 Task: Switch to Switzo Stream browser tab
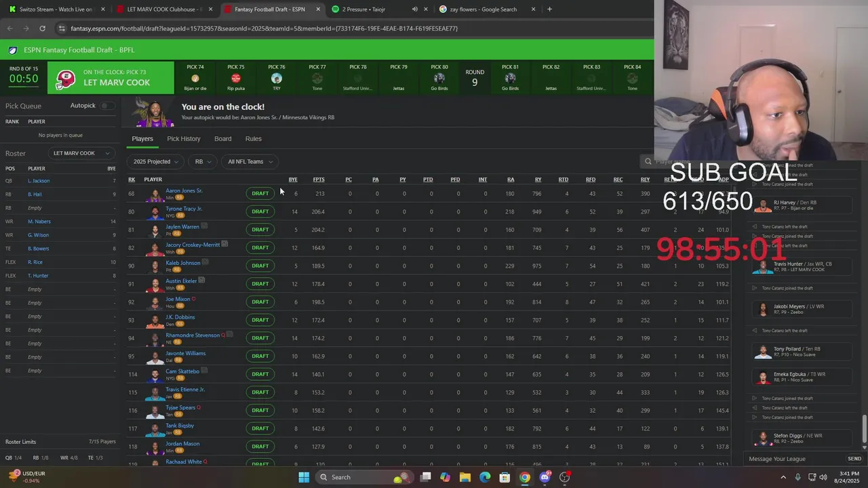(55, 9)
